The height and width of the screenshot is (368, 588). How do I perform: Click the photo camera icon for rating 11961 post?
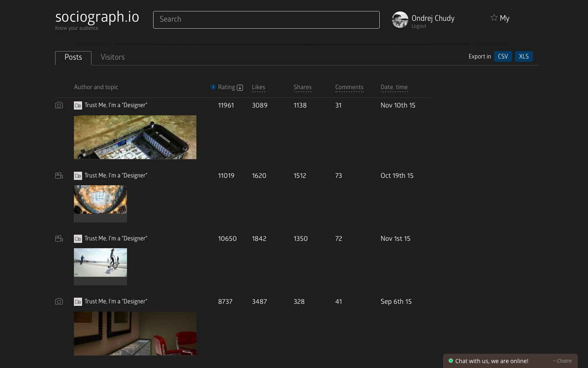59,105
